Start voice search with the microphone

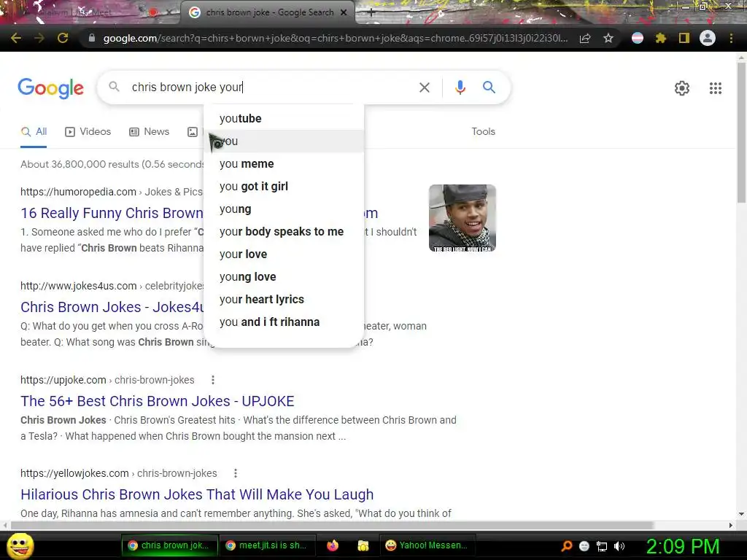click(460, 87)
